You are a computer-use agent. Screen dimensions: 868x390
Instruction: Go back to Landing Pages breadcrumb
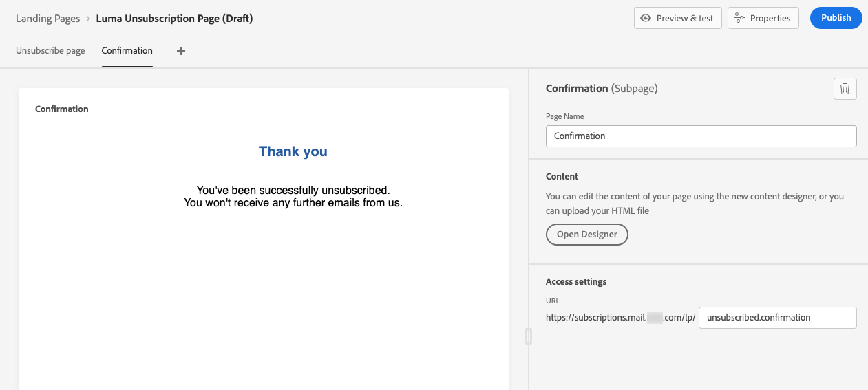click(x=48, y=19)
